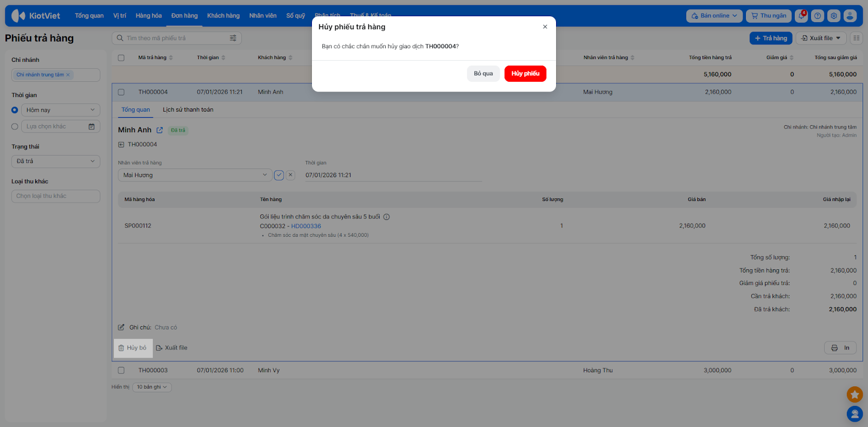This screenshot has width=868, height=427.
Task: Select the Lựa chọn khác radio button
Action: 15,126
